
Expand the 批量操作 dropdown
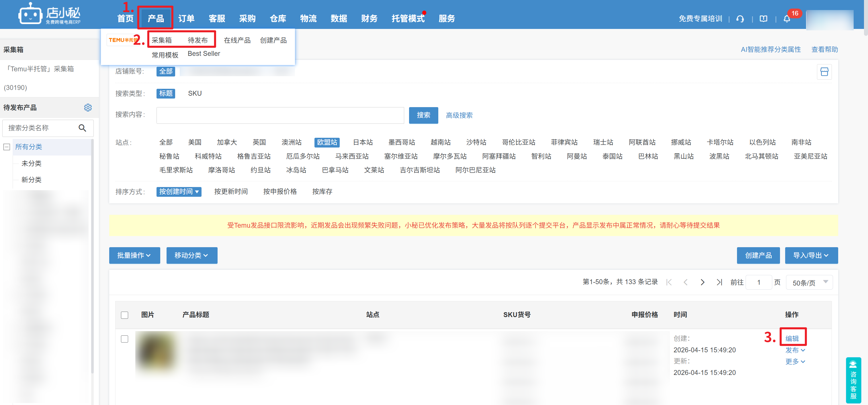click(x=134, y=255)
